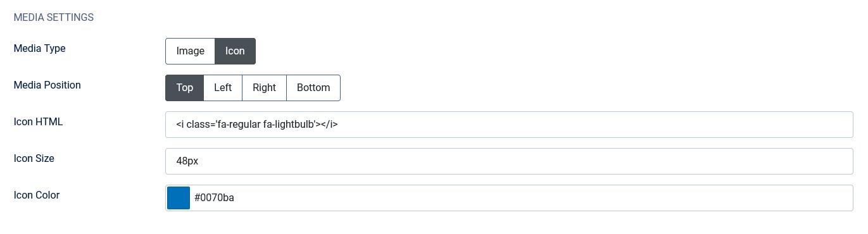
Task: Place cursor in the fa-lightbulb class markup text
Action: (257, 125)
